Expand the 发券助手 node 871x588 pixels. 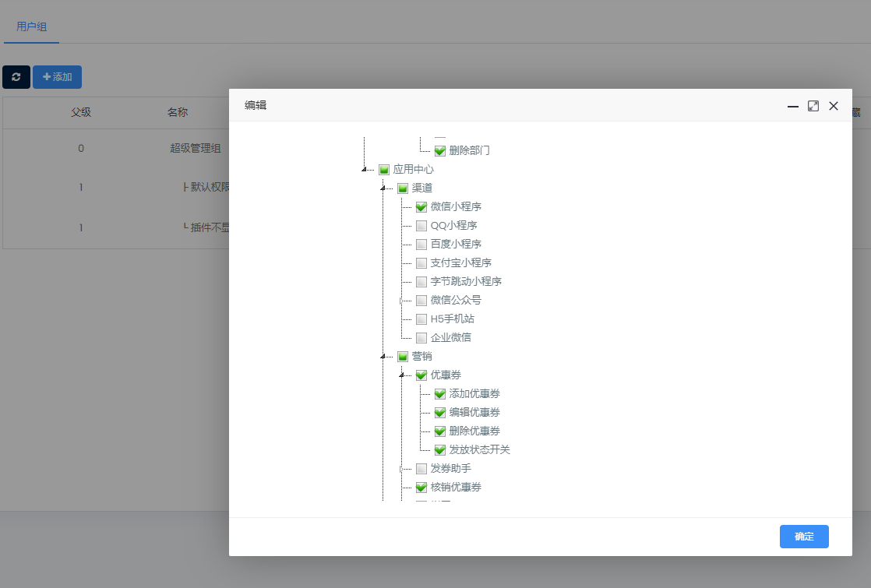401,469
